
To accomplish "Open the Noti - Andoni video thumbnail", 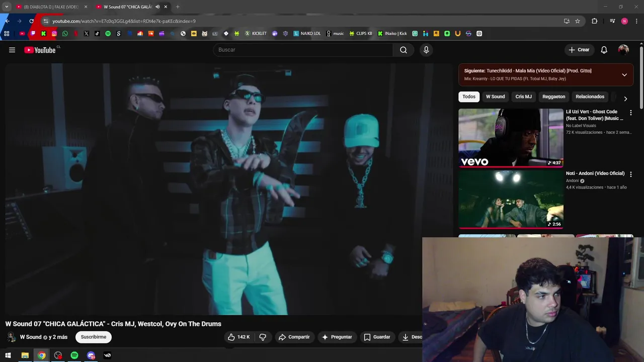I will point(511,199).
